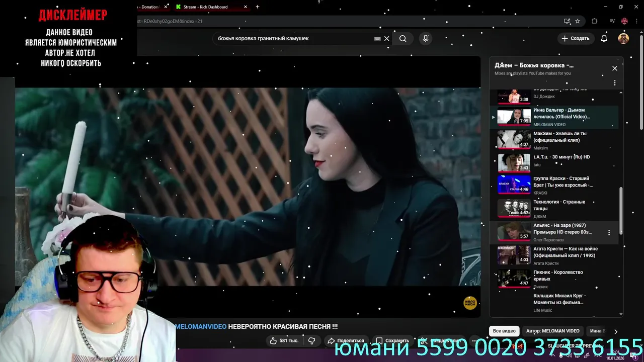644x362 pixels.
Task: Open the taskbar clock showing 10.01.2026
Action: click(614, 356)
